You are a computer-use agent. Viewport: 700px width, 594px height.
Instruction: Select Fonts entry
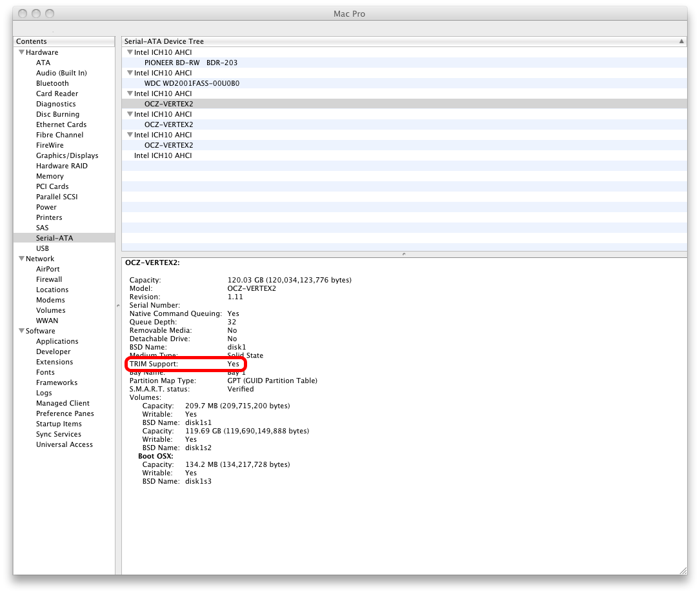[46, 371]
